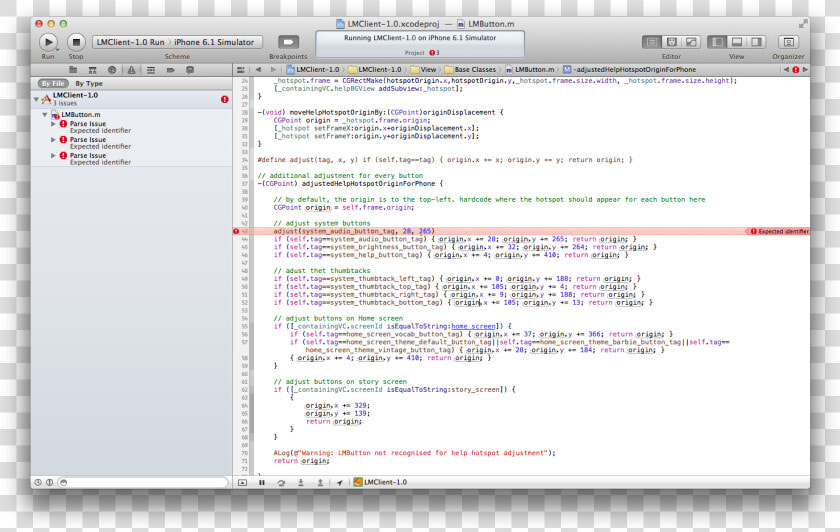Click the #define adjust macro line

(445, 160)
